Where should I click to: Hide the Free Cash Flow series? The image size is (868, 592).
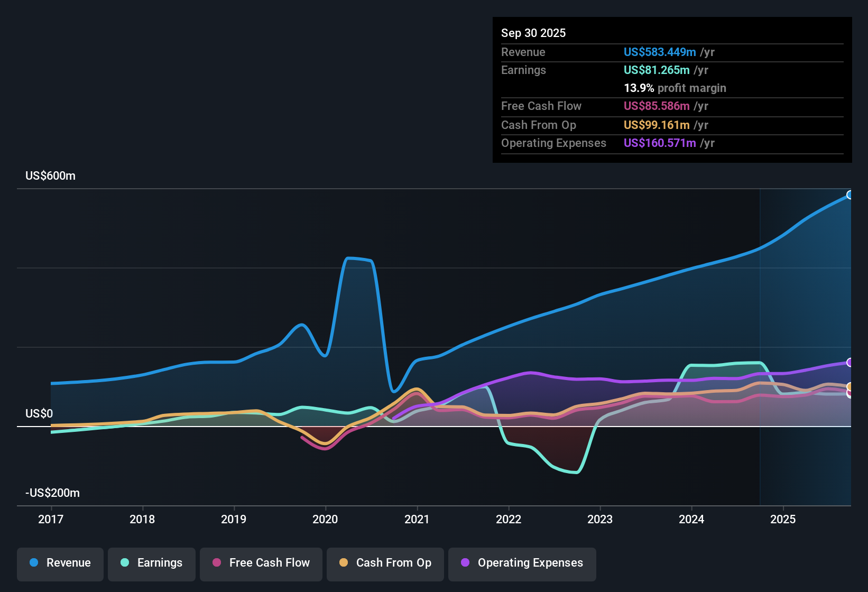(261, 563)
